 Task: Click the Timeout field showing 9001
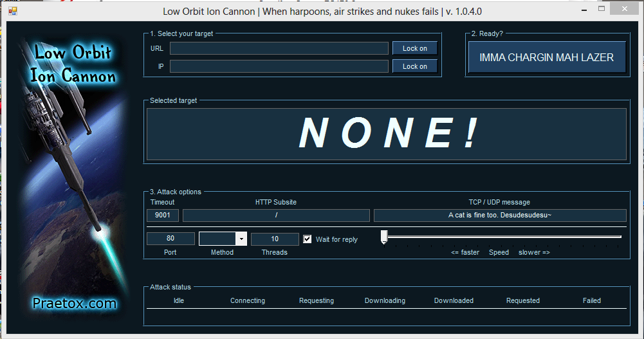coord(163,215)
